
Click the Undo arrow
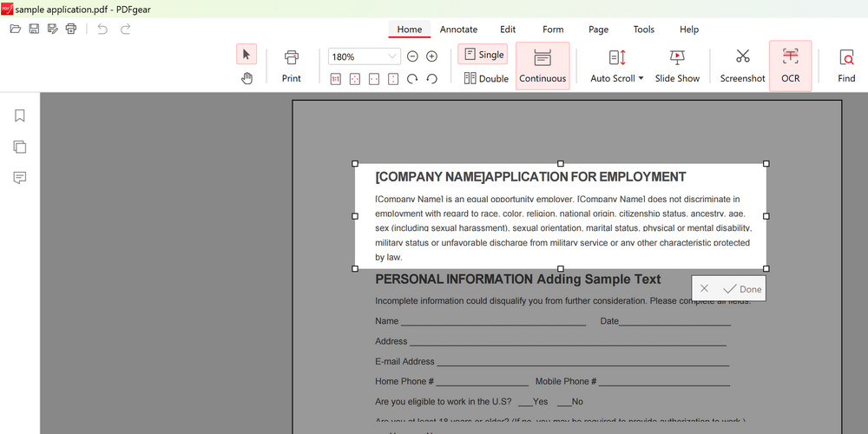click(x=102, y=29)
